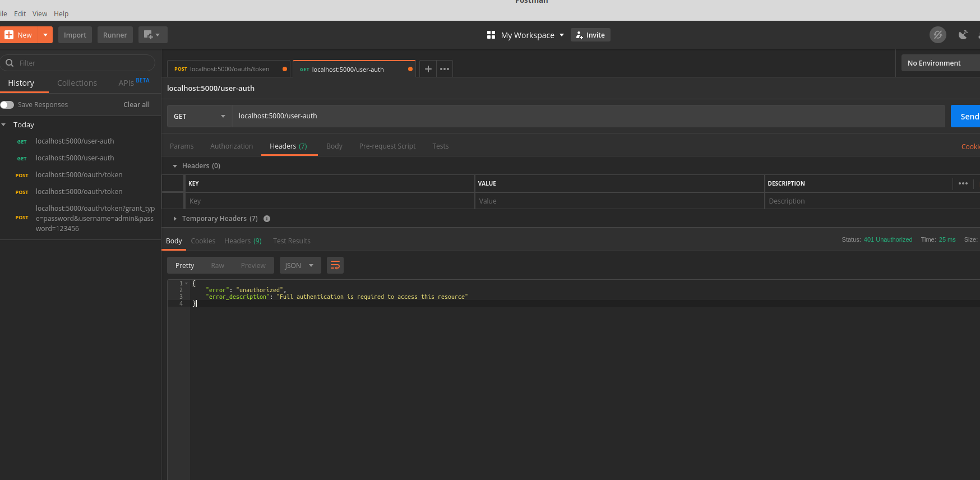Image resolution: width=980 pixels, height=480 pixels.
Task: Select the response Body tab
Action: click(x=174, y=241)
